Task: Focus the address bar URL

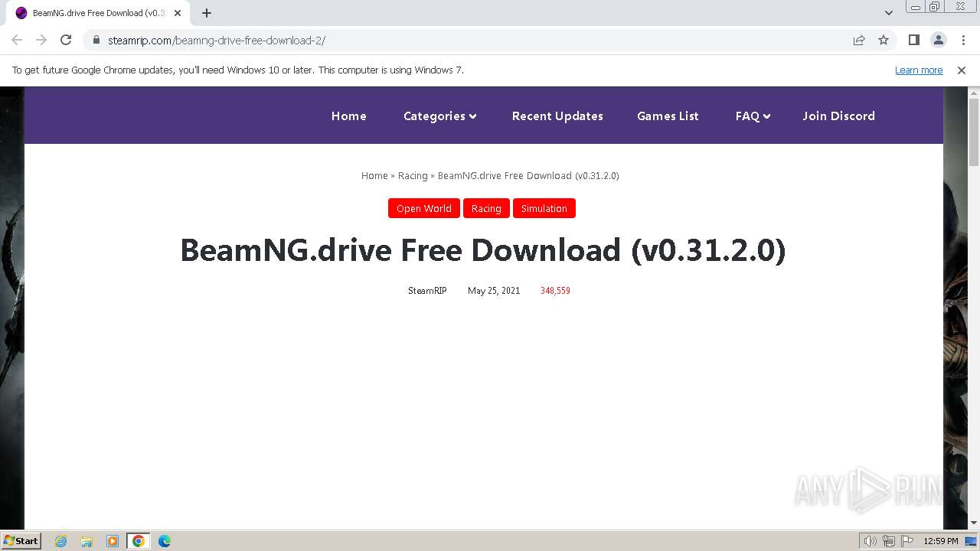Action: point(217,40)
